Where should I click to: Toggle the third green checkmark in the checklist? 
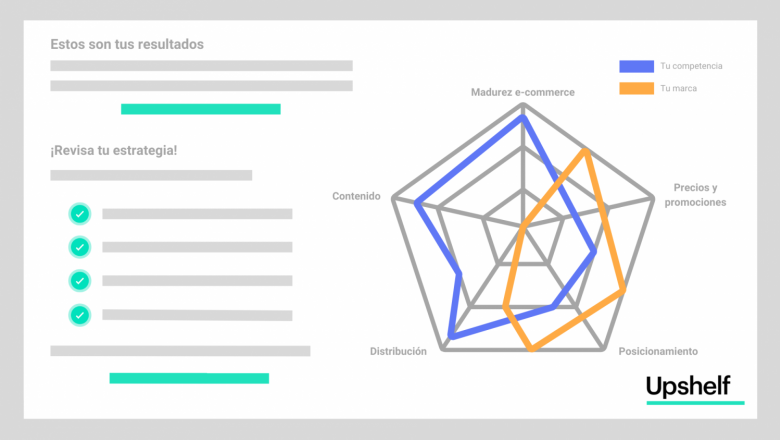[80, 280]
